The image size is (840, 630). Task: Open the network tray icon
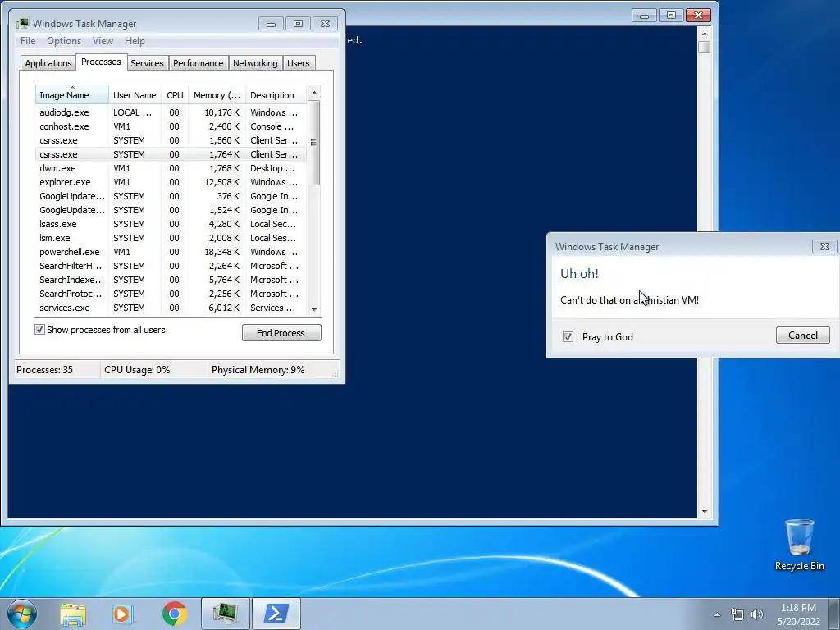pyautogui.click(x=737, y=614)
